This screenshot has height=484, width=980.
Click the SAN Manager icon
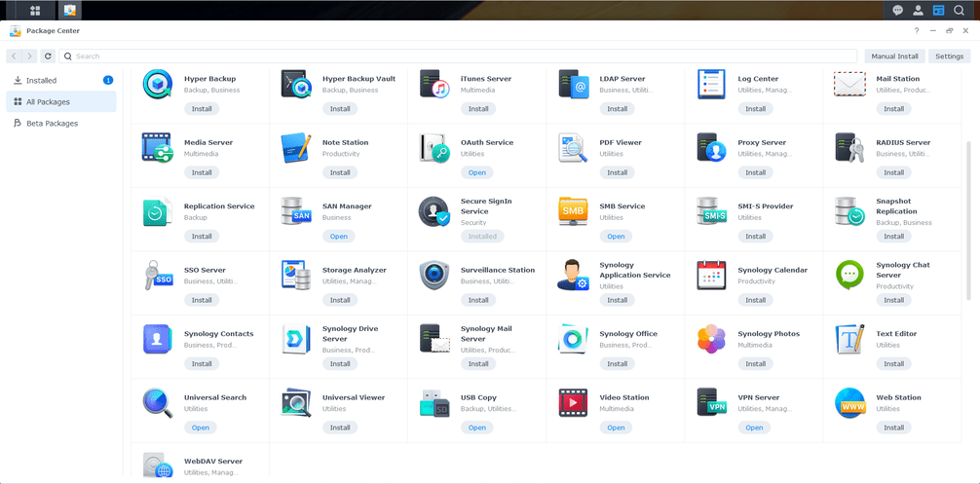click(295, 211)
